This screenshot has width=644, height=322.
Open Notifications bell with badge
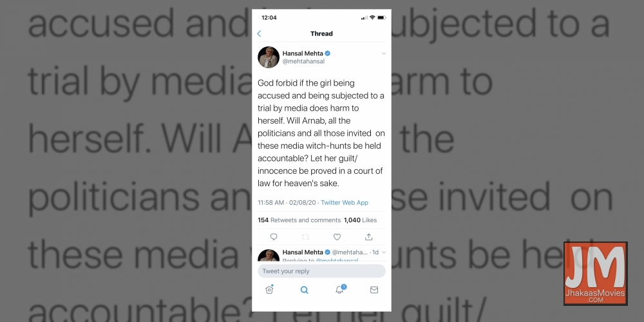pyautogui.click(x=340, y=289)
